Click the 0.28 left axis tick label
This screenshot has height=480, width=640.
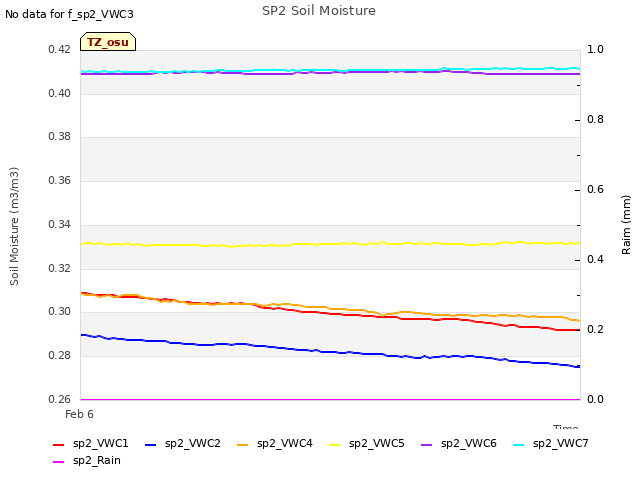60,356
